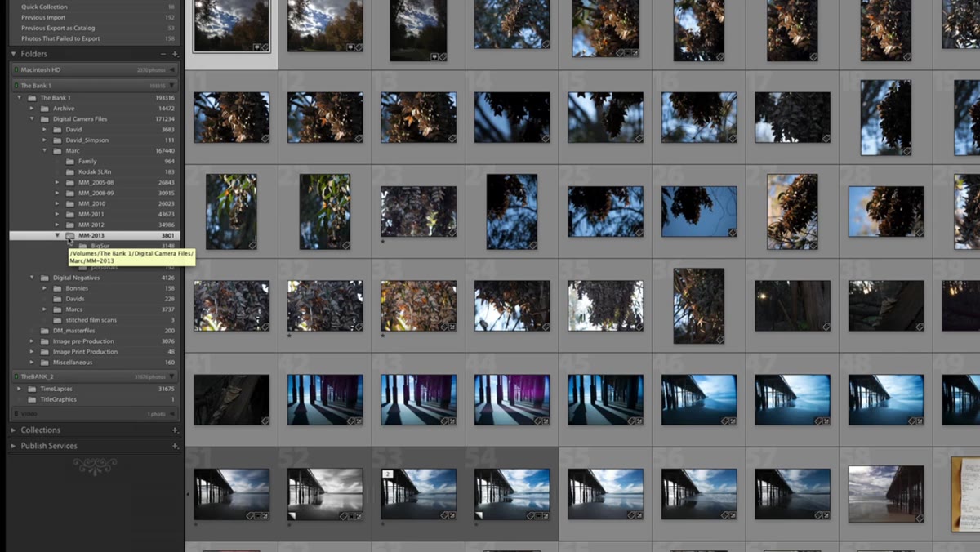Expand the TimeLapses folder triangle

click(20, 390)
